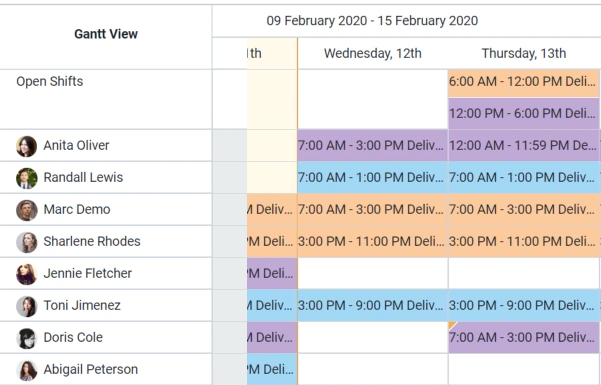Open Randall Lewis's Wednesday 7:00 AM - 1:00 PM shift
Image resolution: width=601 pixels, height=385 pixels.
coord(372,177)
